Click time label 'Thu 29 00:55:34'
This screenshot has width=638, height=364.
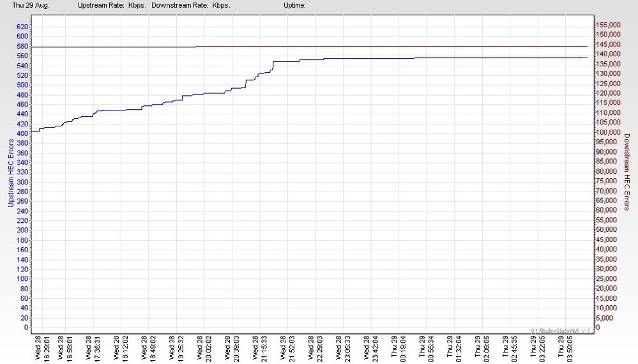pos(427,348)
